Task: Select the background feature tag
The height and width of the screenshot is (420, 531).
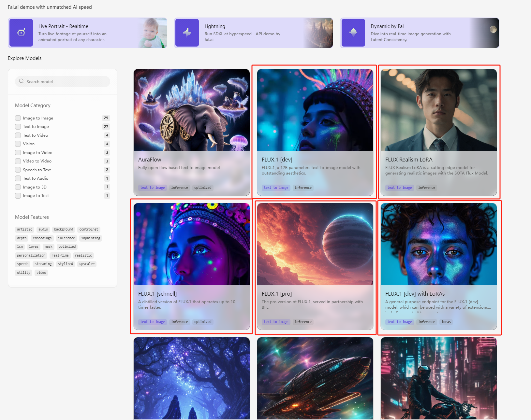Action: click(64, 230)
